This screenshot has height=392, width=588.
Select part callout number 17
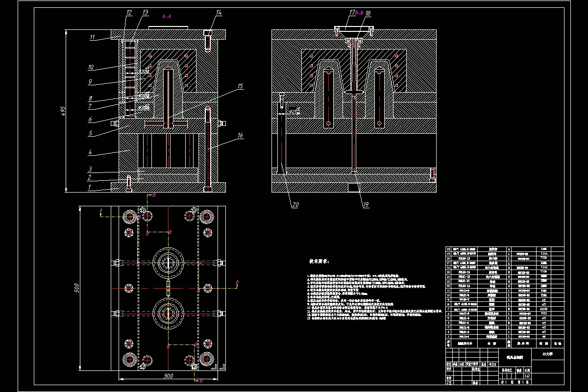(x=351, y=13)
